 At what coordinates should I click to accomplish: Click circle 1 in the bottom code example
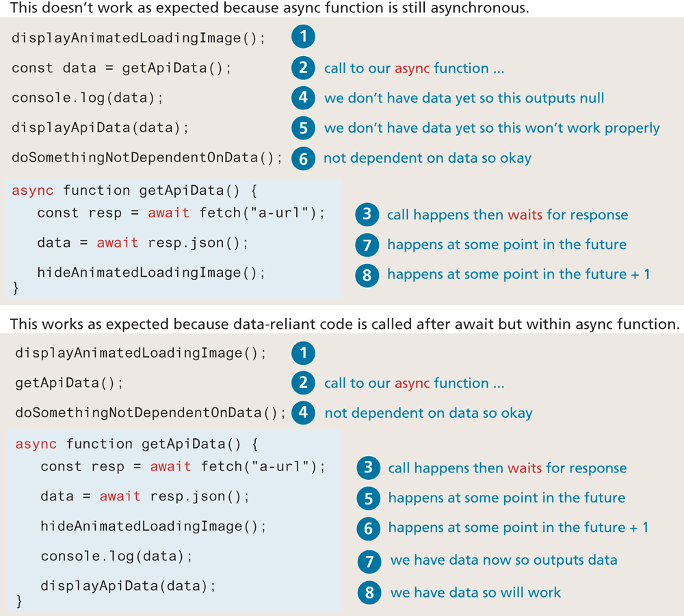pos(303,353)
